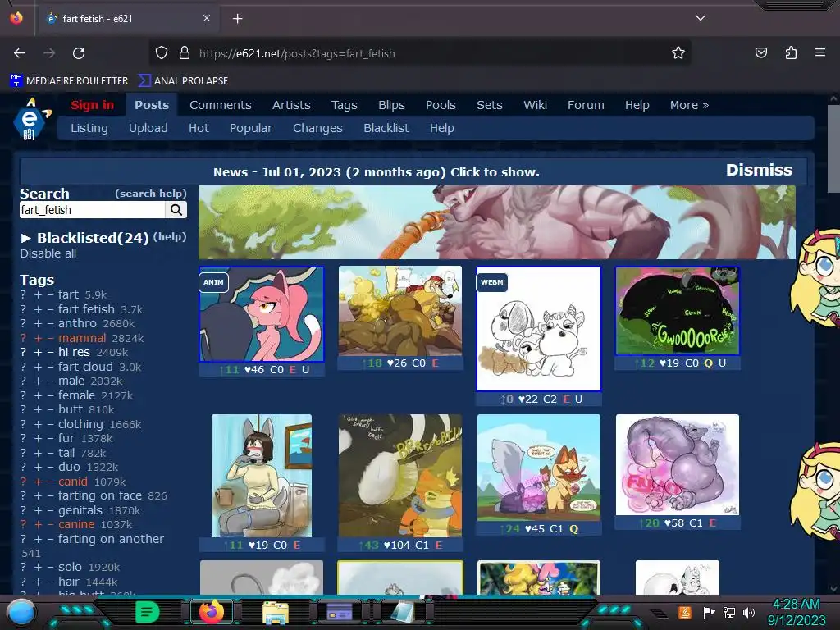This screenshot has height=630, width=840.
Task: Dismiss the news banner
Action: tap(759, 170)
